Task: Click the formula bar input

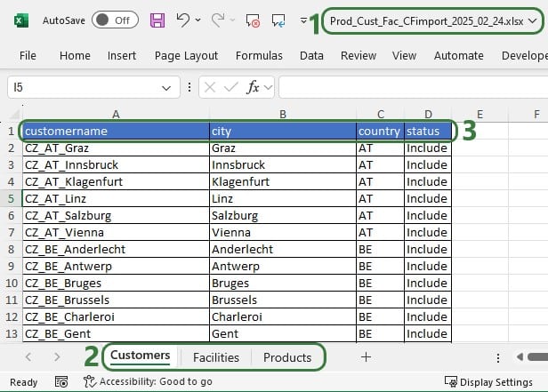Action: pyautogui.click(x=413, y=87)
